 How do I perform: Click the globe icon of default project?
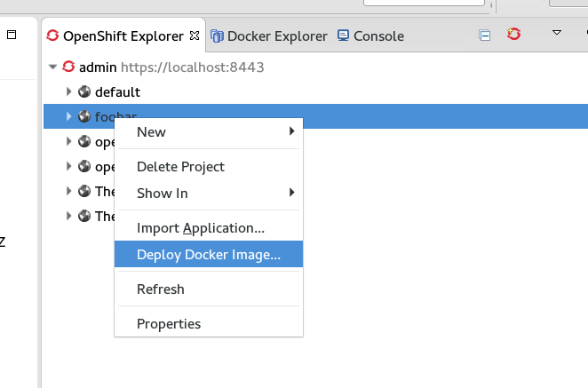(x=84, y=91)
